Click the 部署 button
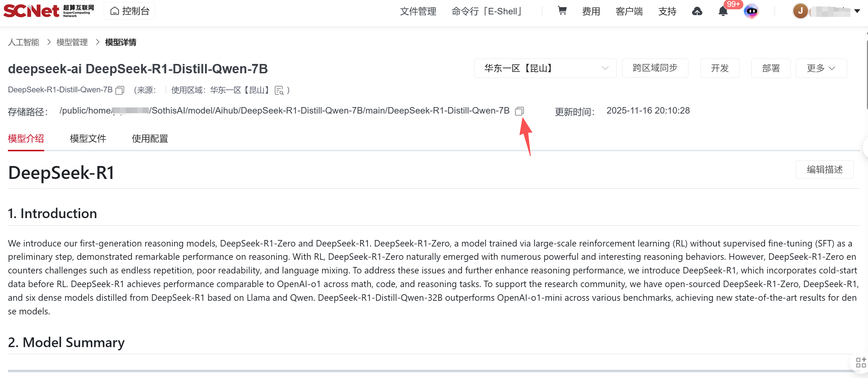The width and height of the screenshot is (868, 378). click(x=771, y=68)
